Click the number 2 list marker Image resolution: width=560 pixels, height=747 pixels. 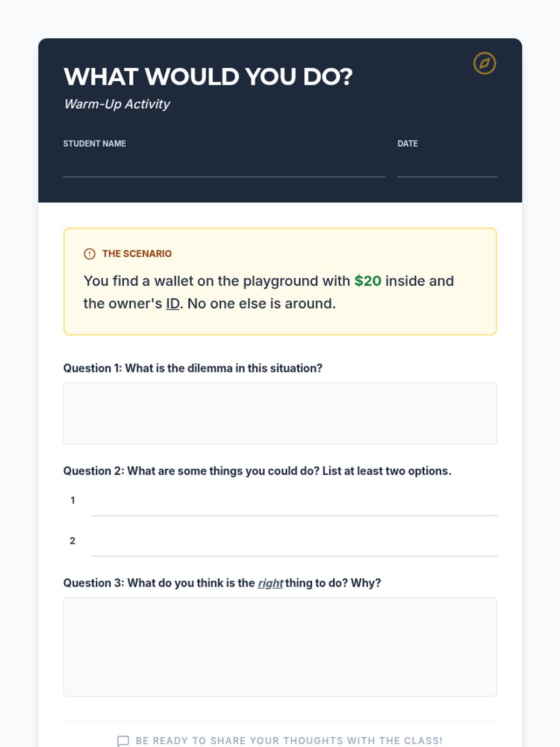pos(73,541)
